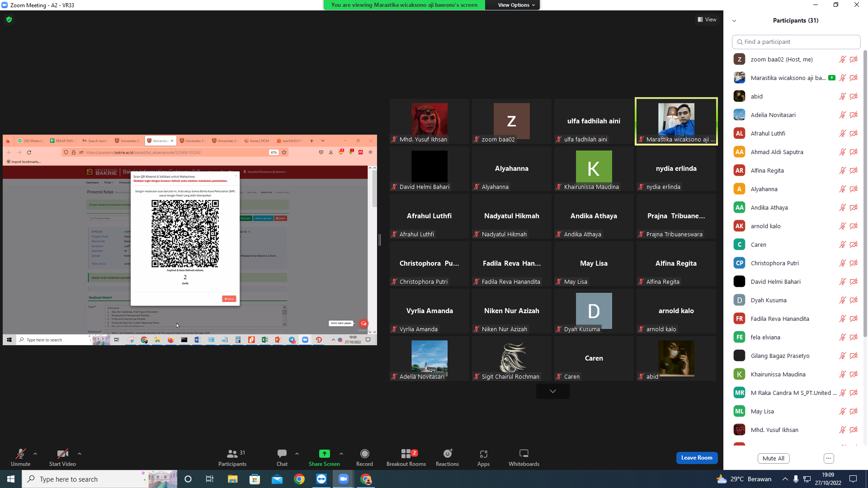Select Sigit Chairul Rochman video tile

coord(512,358)
